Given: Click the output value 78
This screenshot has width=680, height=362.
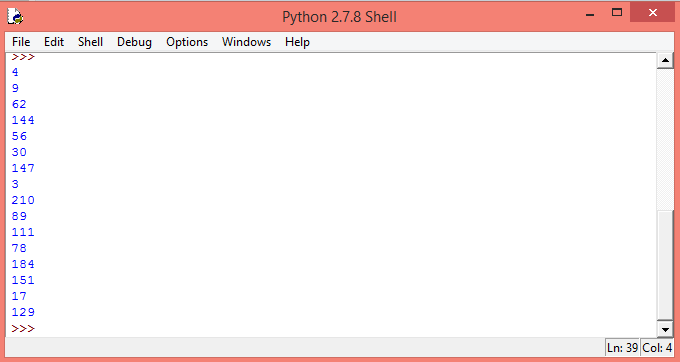Looking at the screenshot, I should point(19,248).
